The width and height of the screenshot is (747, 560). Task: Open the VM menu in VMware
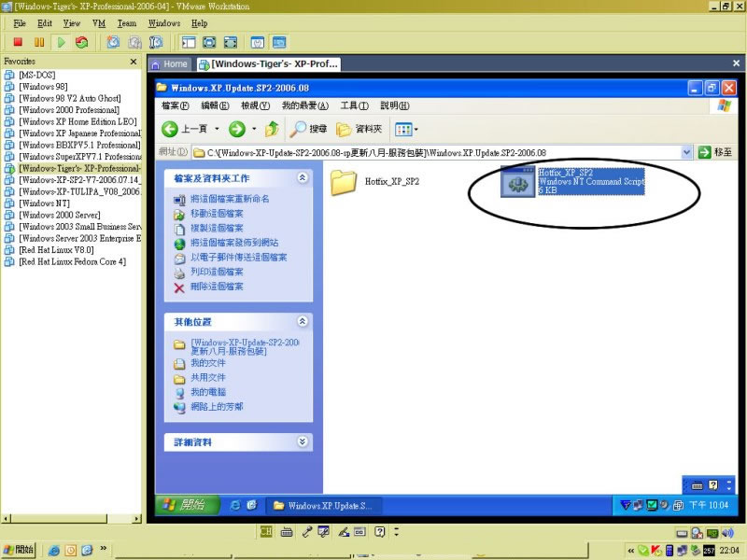(x=99, y=23)
